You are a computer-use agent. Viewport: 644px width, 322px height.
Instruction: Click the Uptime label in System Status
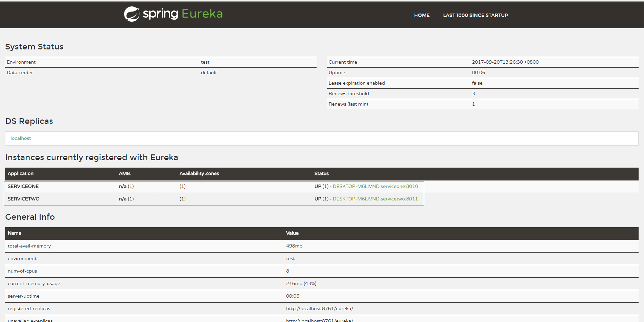tap(337, 72)
